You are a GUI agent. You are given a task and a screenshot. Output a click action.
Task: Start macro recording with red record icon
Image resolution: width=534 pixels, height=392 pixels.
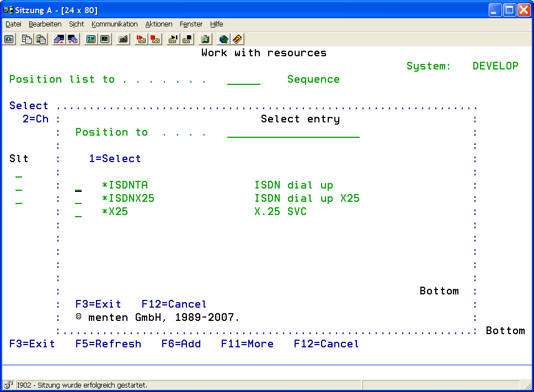(141, 39)
